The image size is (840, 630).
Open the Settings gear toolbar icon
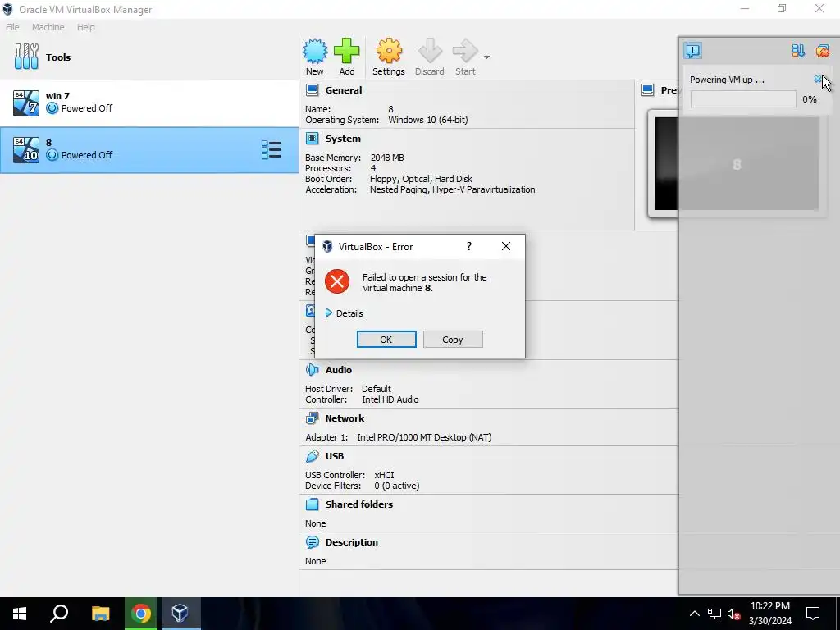point(388,51)
